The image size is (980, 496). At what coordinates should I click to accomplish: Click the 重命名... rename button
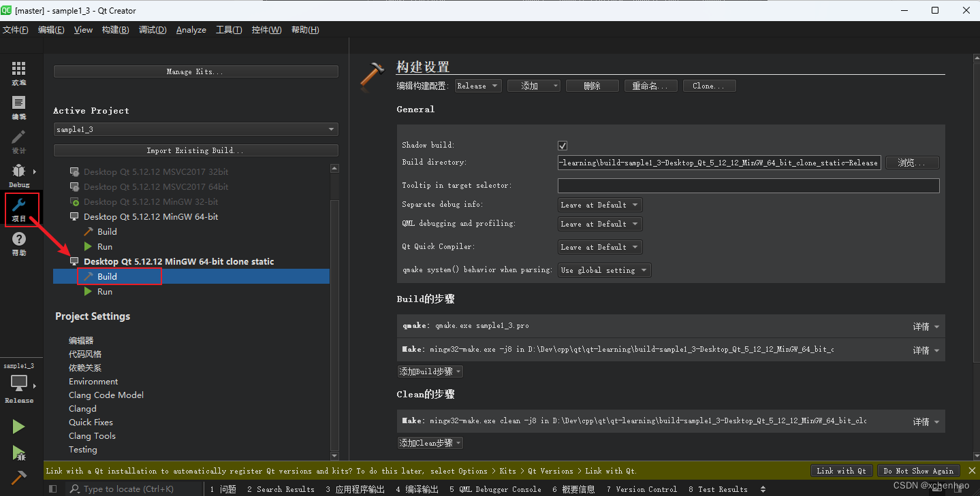tap(651, 86)
